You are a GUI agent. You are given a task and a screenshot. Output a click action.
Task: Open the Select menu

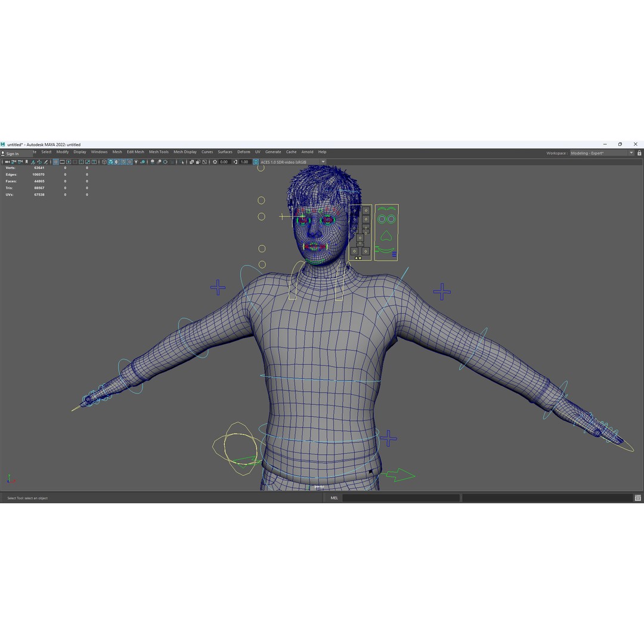point(47,152)
